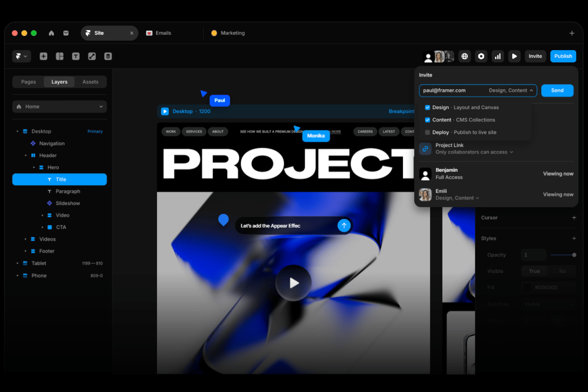This screenshot has height=392, width=588.
Task: Expand the Tablet breakpoint layer
Action: pos(17,263)
